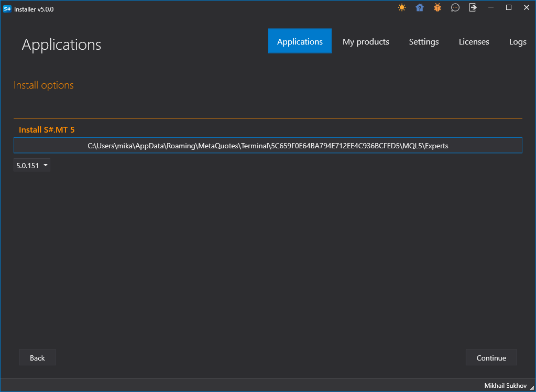This screenshot has width=536, height=392.
Task: Click the Install options heading
Action: click(43, 85)
